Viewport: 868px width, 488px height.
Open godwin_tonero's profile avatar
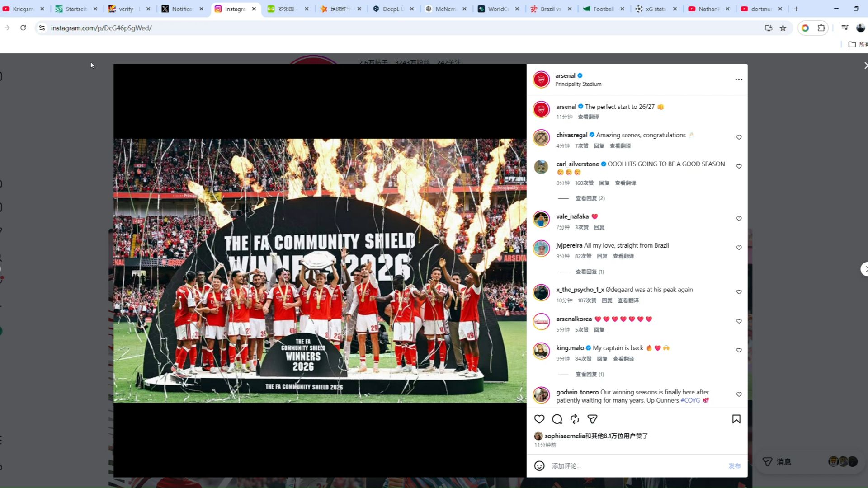tap(541, 395)
